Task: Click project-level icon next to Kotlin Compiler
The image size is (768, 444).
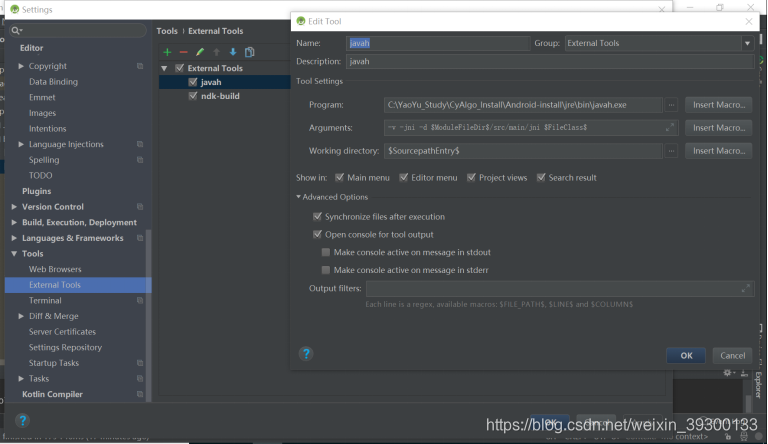Action: (140, 394)
